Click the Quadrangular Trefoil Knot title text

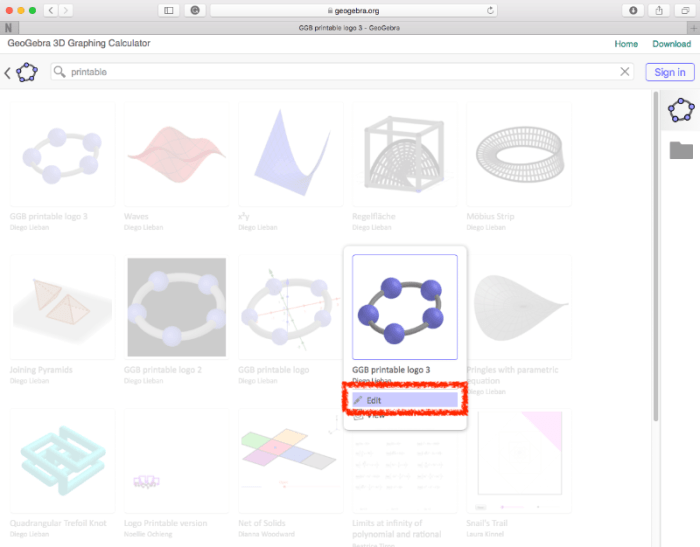[58, 523]
